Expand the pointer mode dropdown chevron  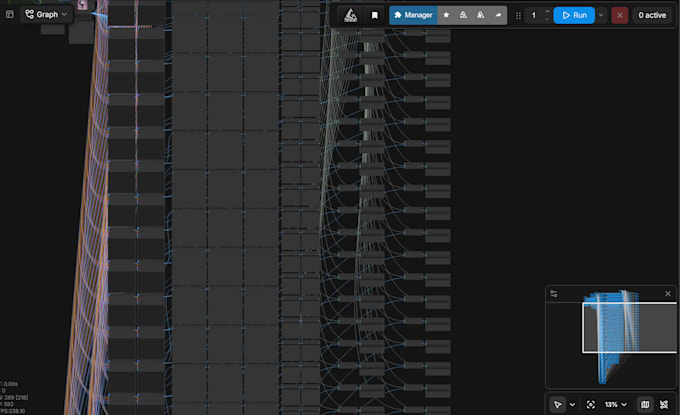click(572, 405)
